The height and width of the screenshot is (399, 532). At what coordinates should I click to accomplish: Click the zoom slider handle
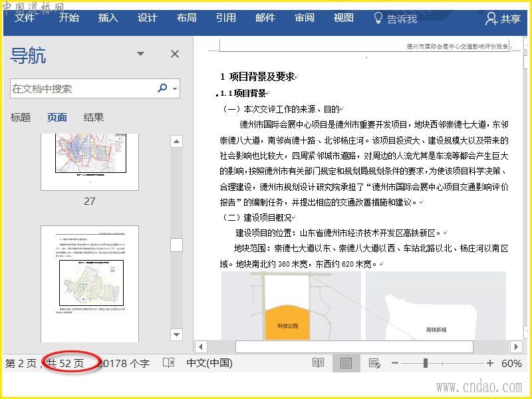click(425, 363)
